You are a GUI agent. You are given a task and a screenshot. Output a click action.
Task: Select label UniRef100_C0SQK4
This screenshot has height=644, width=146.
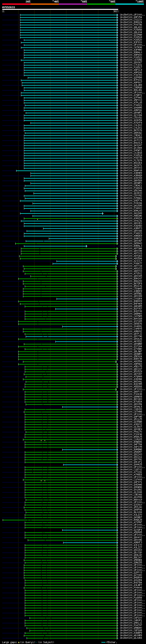(x=131, y=299)
